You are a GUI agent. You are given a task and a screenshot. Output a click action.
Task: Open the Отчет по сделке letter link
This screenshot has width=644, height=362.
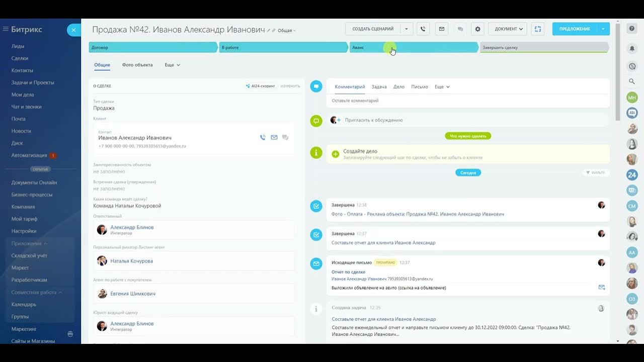(348, 272)
